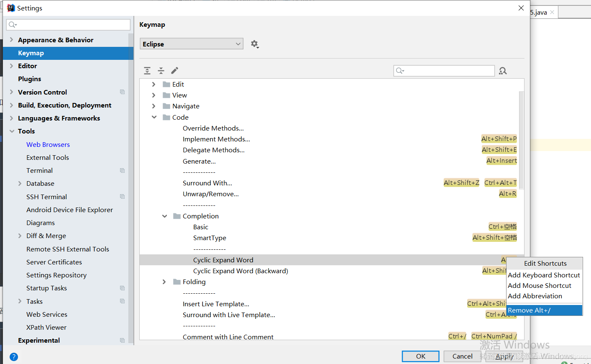The image size is (591, 364).
Task: Click project-level icon beside Startup Tasks
Action: (x=123, y=288)
